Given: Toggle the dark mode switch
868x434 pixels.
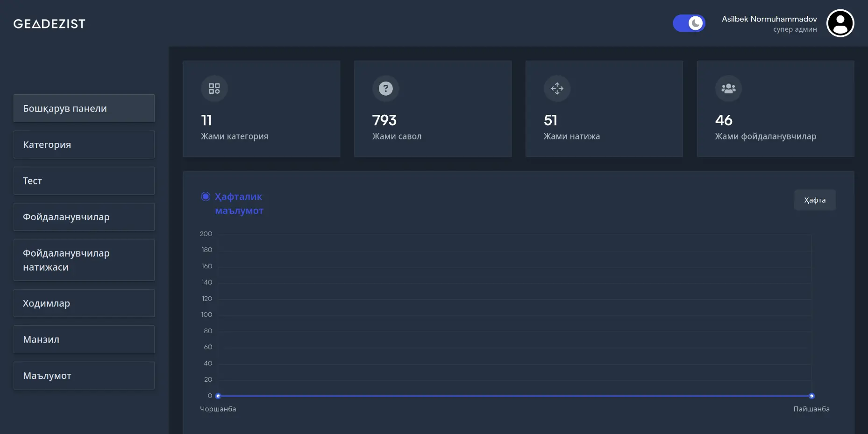Looking at the screenshot, I should click(x=689, y=23).
